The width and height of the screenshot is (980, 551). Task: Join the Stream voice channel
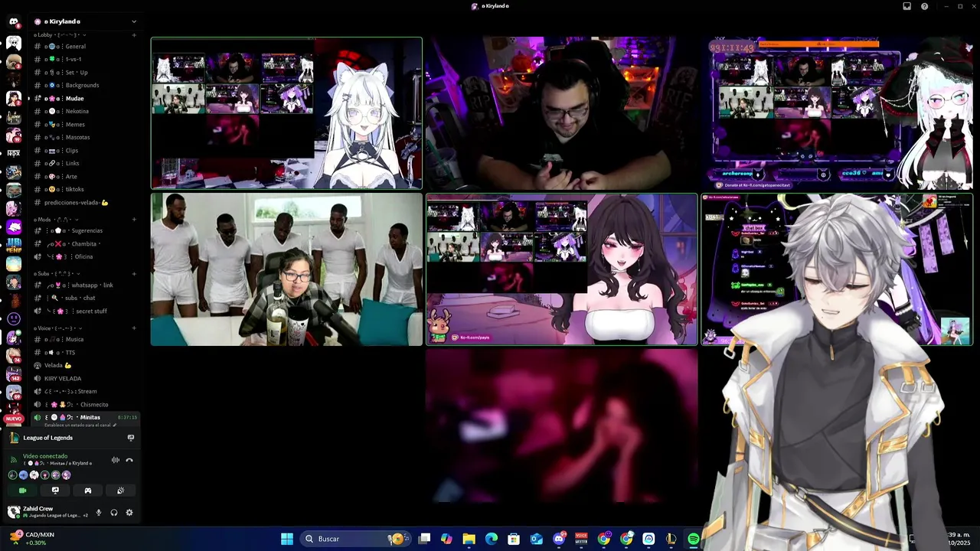point(86,391)
